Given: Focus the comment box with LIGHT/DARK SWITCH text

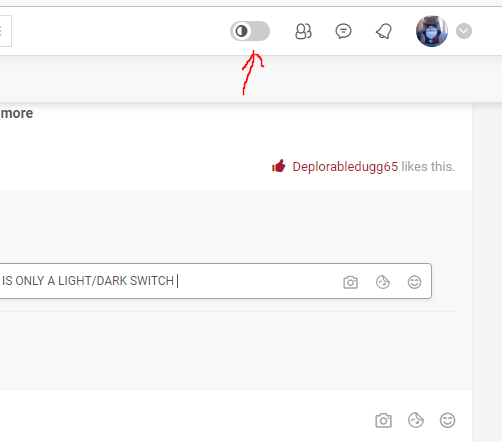Looking at the screenshot, I should point(215,281).
